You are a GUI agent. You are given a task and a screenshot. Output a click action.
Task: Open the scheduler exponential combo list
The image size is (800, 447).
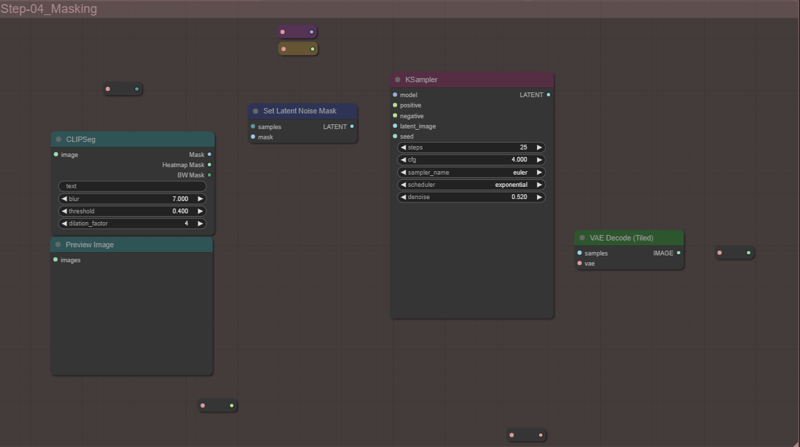(x=471, y=185)
